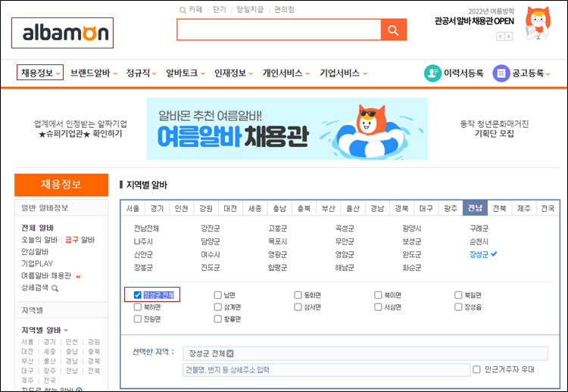Click the main search input field

[279, 30]
